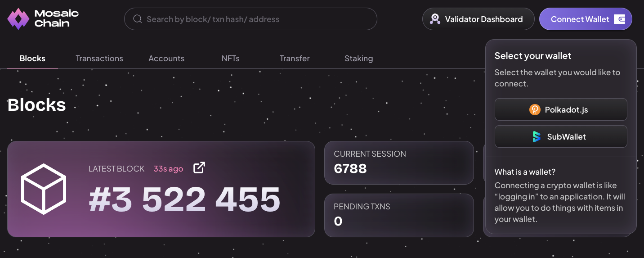Screen dimensions: 644x258
Task: Select the Blocks tab
Action: (32, 59)
